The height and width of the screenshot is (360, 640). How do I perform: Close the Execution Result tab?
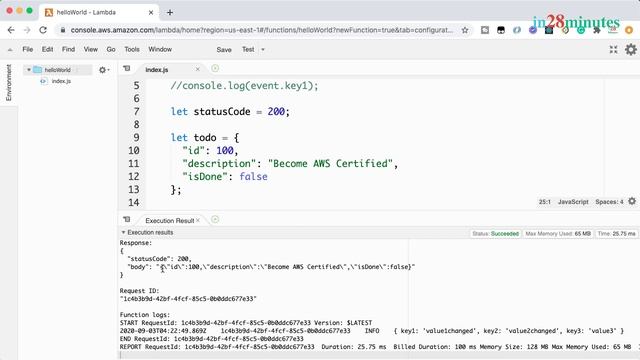(198, 220)
